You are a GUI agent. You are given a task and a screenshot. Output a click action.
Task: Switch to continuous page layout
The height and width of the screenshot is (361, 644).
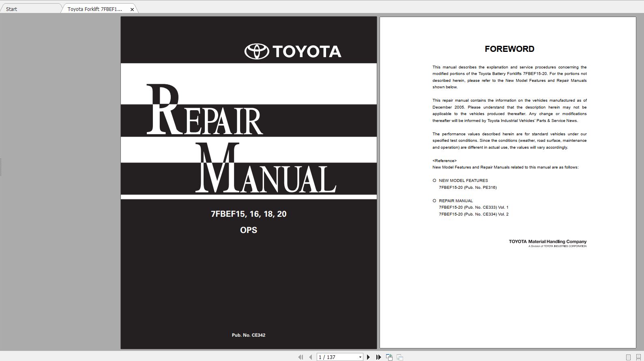[638, 357]
